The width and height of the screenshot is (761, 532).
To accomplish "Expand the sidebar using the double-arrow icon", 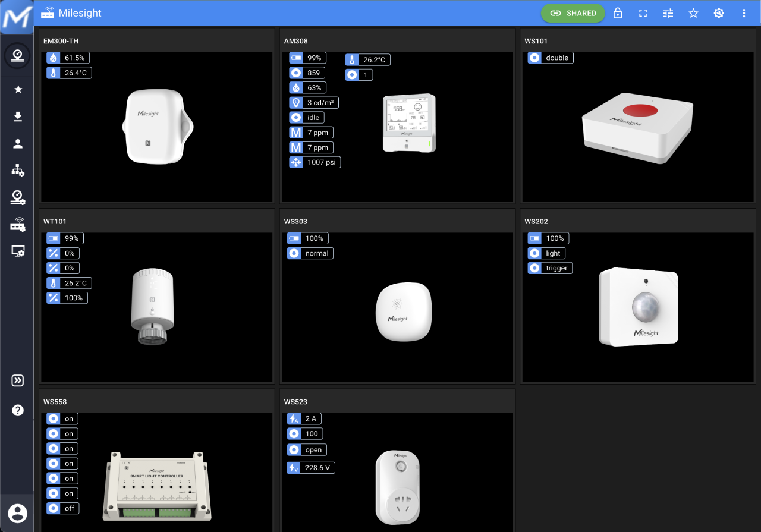I will (18, 380).
